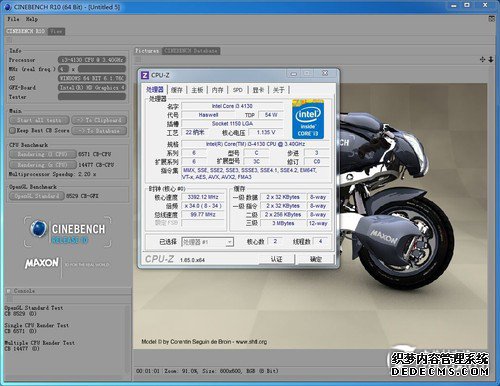Start the OpenGL Standard benchmark
Image resolution: width=500 pixels, height=386 pixels.
pyautogui.click(x=36, y=196)
